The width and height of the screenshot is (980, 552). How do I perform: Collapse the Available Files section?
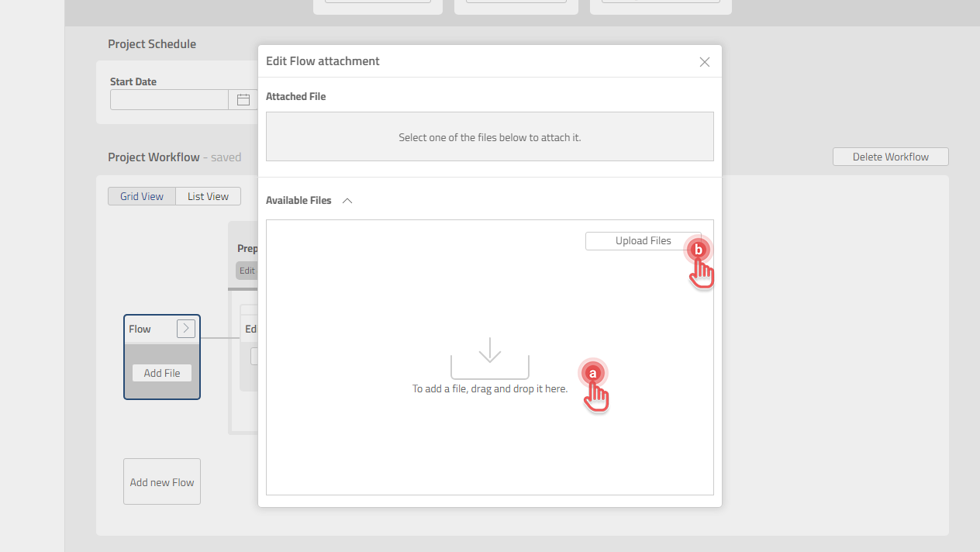coord(347,200)
